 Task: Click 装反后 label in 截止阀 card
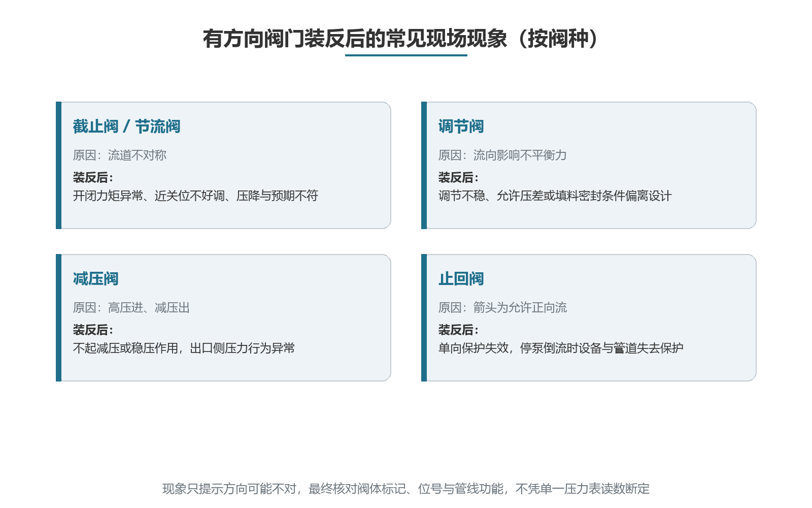click(x=93, y=177)
